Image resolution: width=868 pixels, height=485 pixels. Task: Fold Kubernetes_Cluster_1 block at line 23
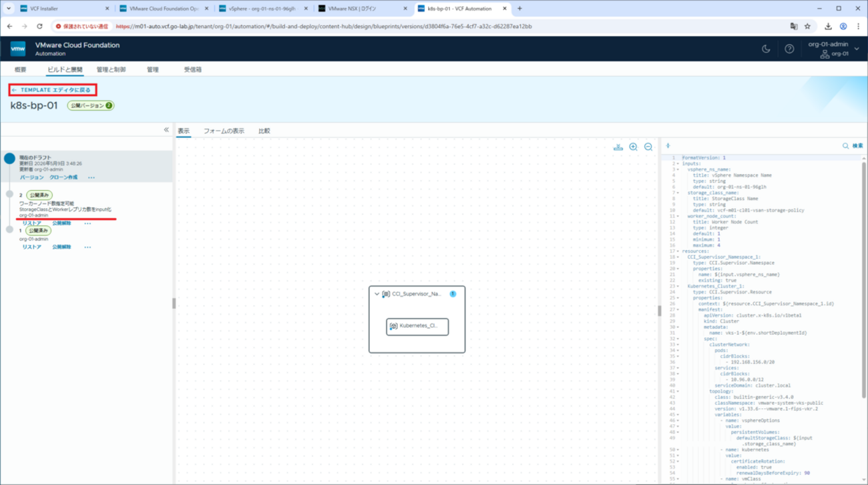click(x=678, y=286)
